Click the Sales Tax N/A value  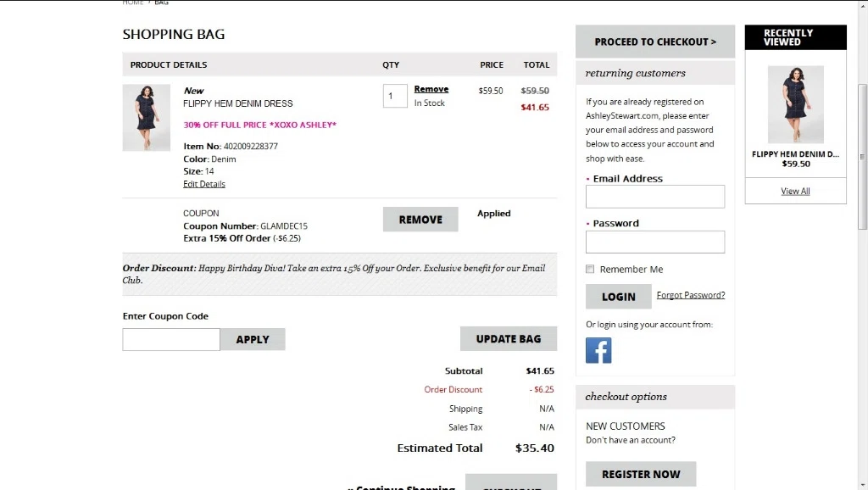pyautogui.click(x=547, y=427)
